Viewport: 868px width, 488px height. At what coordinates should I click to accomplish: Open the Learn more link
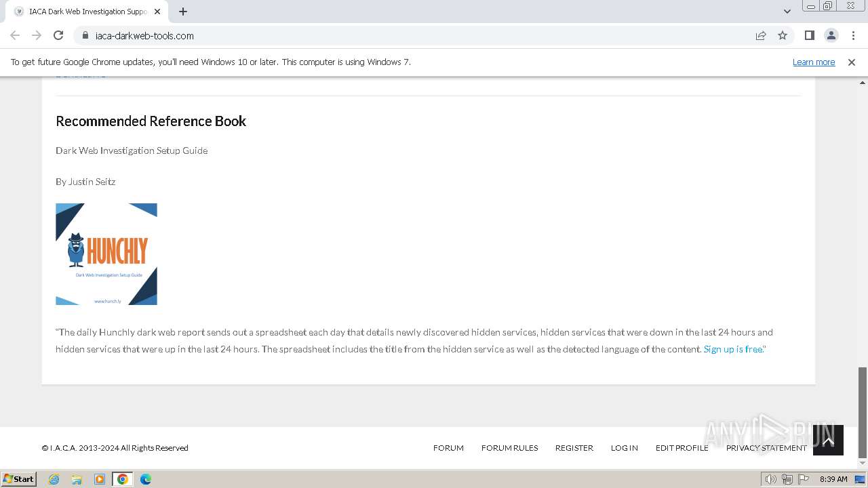point(814,62)
